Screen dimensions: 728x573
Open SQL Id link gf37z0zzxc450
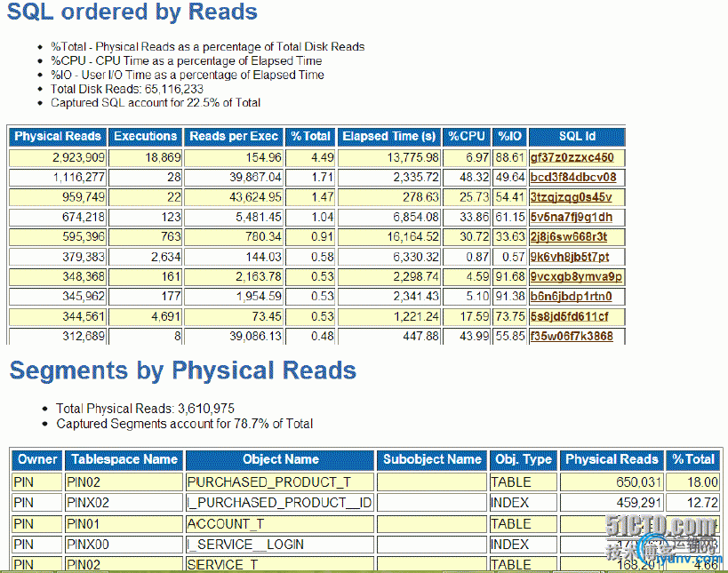click(x=572, y=158)
